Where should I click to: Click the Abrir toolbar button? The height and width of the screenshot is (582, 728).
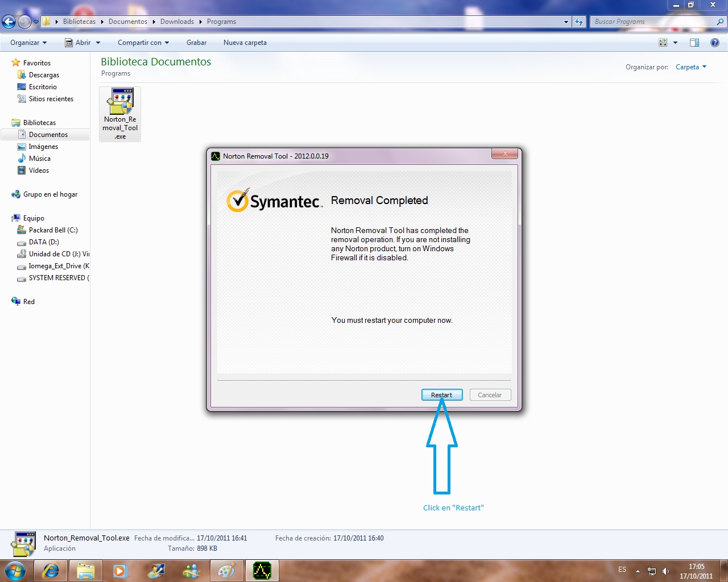(78, 43)
